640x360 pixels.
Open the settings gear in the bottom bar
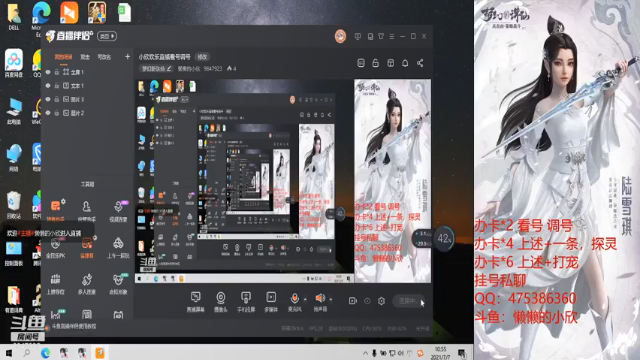(381, 301)
